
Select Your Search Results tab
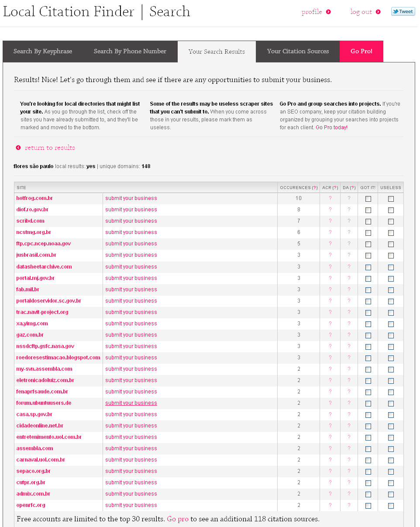(x=217, y=52)
